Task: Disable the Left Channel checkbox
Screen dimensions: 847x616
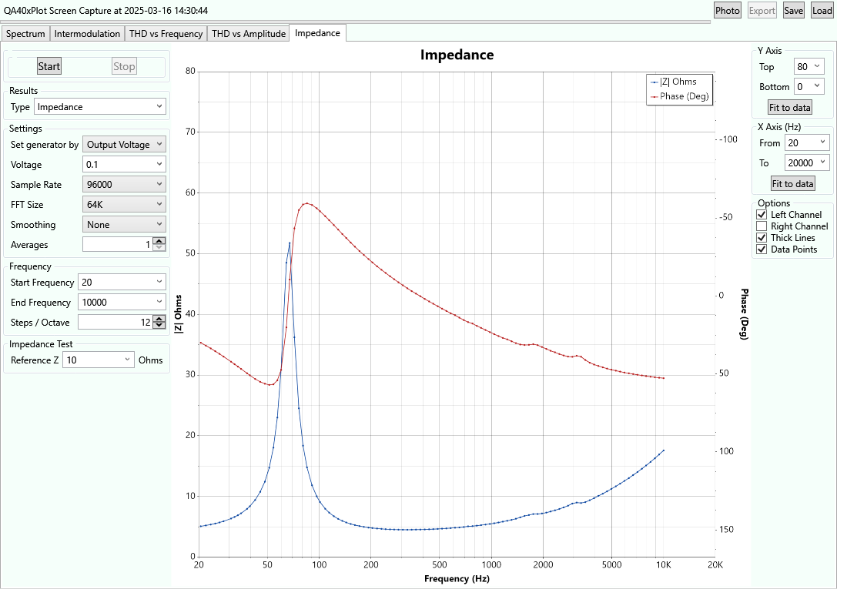Action: coord(762,215)
